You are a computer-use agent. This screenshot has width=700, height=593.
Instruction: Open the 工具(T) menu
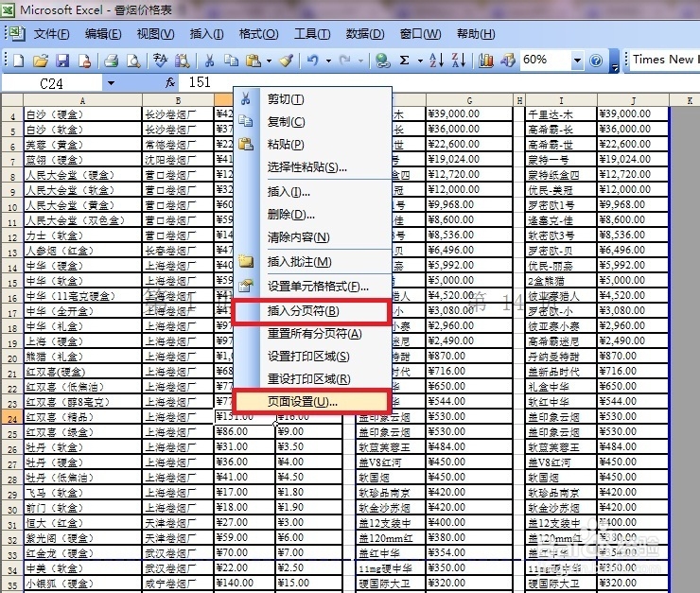click(312, 34)
